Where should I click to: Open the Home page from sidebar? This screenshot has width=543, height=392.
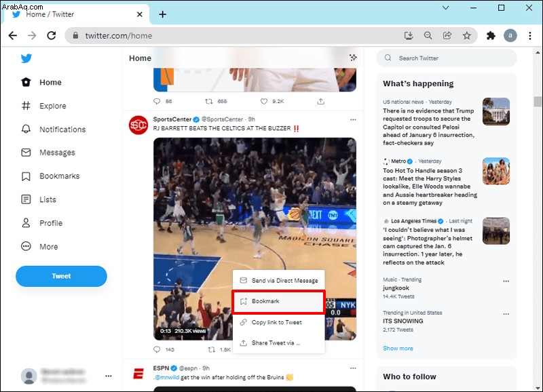[41, 82]
